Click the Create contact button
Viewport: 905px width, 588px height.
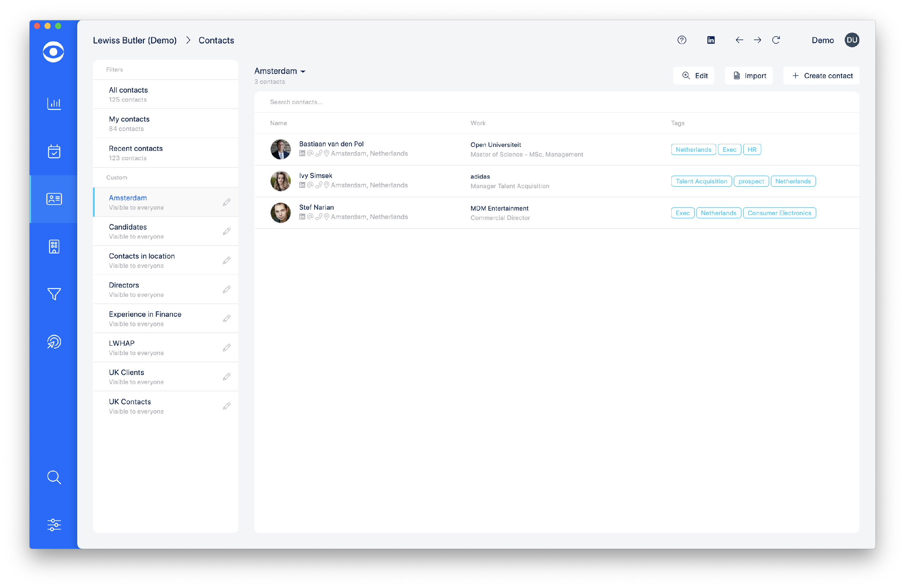[821, 75]
